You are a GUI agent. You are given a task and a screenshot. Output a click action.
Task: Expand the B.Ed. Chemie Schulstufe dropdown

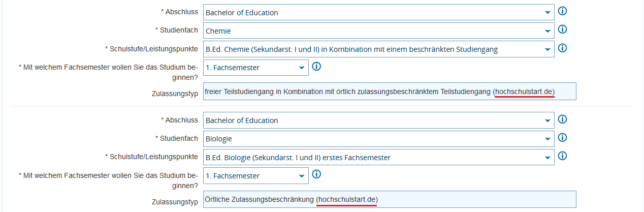378,49
